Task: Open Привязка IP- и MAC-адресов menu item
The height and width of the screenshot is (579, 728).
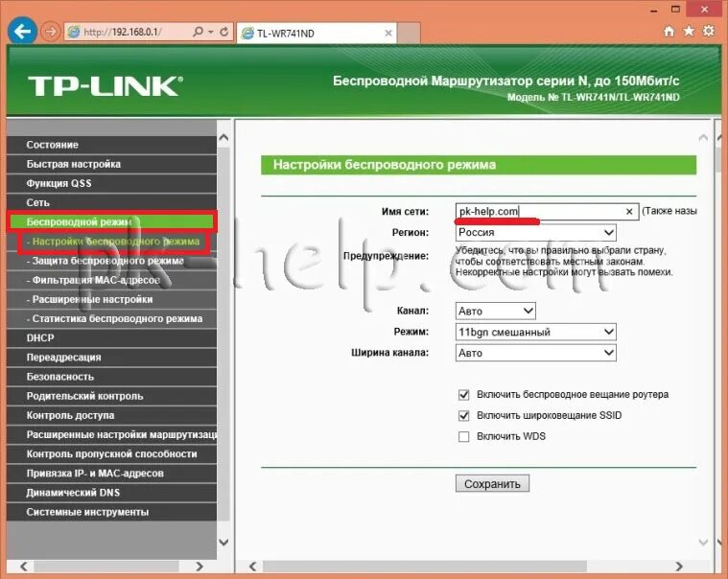Action: (111, 474)
